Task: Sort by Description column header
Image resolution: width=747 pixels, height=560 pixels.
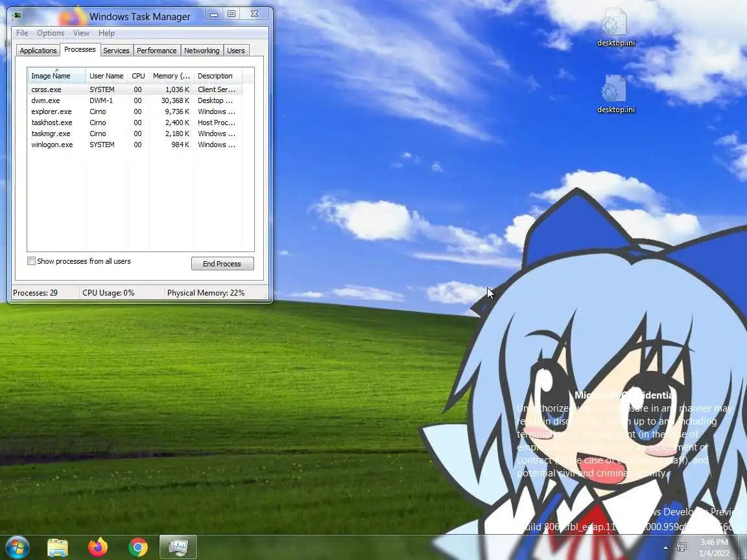Action: [218, 76]
